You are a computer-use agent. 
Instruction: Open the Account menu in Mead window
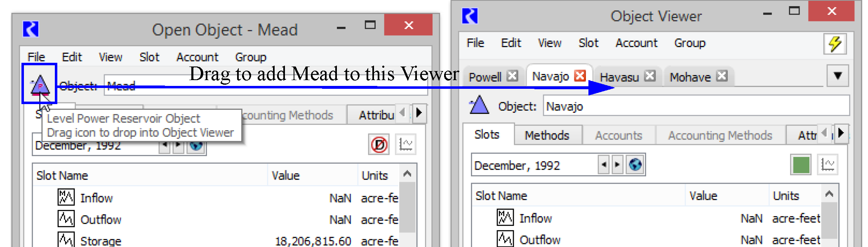(197, 57)
